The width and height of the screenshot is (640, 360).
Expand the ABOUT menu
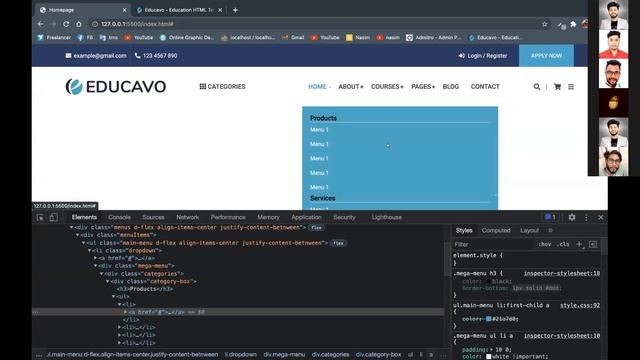[351, 87]
